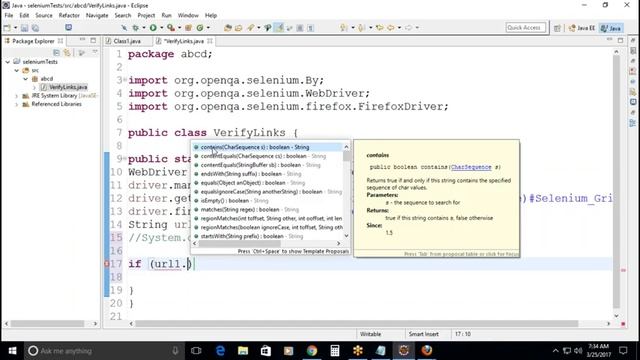Start debugging with the Debug bug icon

pyautogui.click(x=135, y=28)
